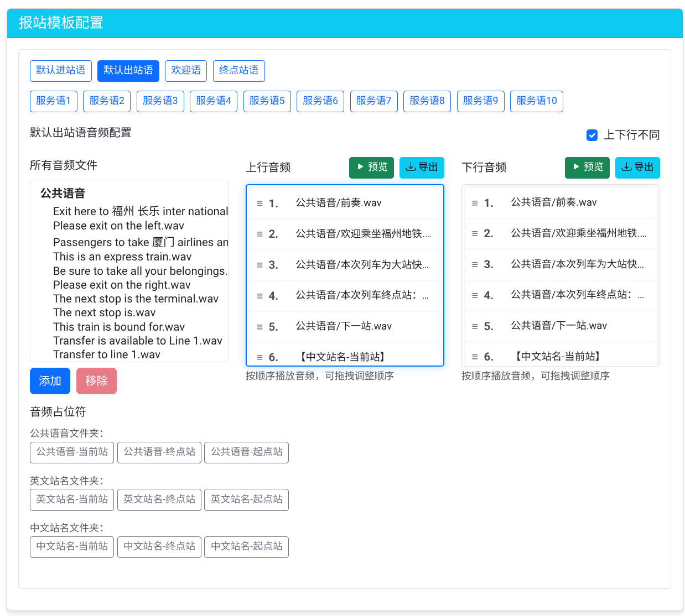Select the 服务语5 tab

tap(267, 101)
